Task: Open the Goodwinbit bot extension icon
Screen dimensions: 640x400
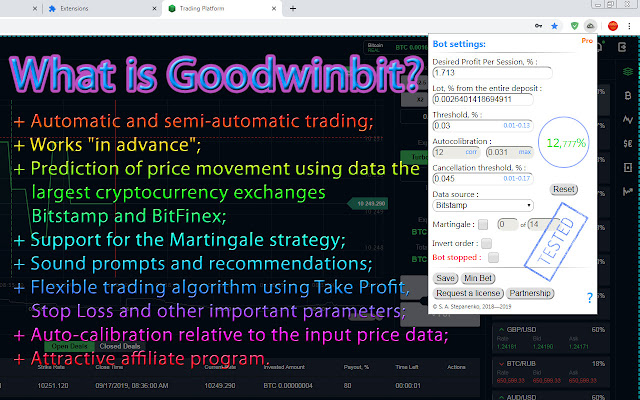Action: pos(590,26)
